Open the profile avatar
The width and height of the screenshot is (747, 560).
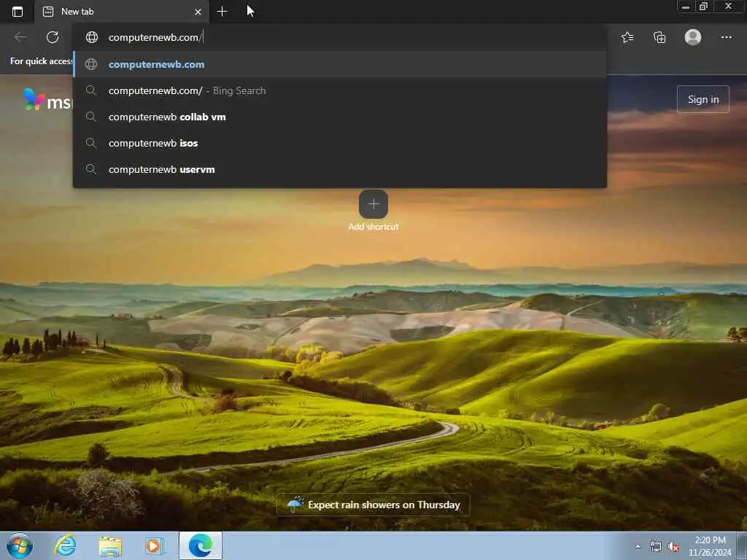coord(693,37)
